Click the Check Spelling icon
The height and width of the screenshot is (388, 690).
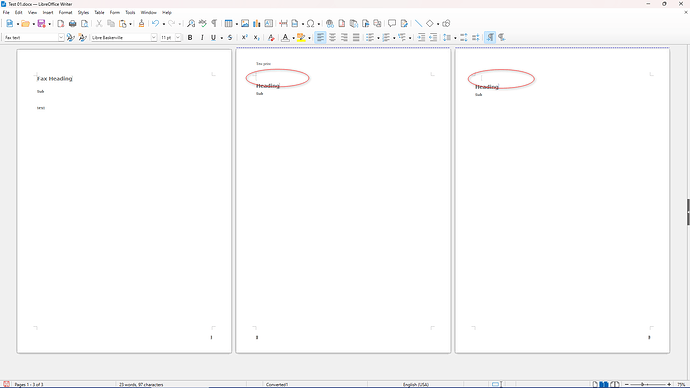[202, 24]
